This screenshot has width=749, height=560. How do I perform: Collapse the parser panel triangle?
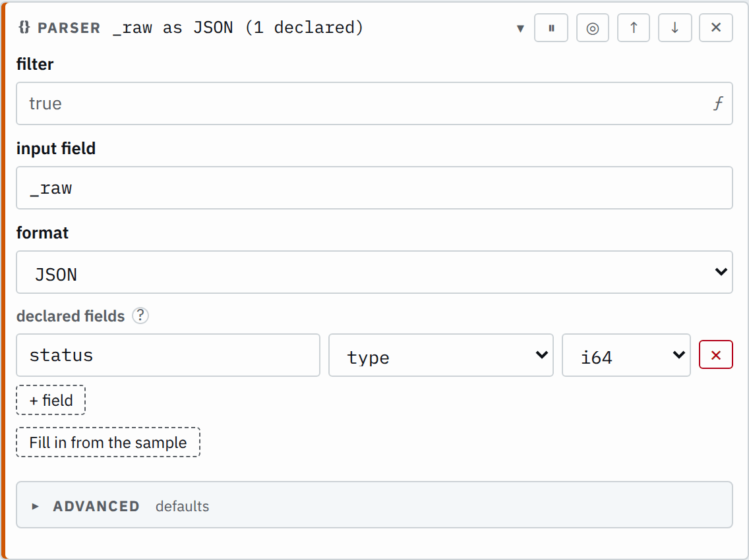(520, 28)
